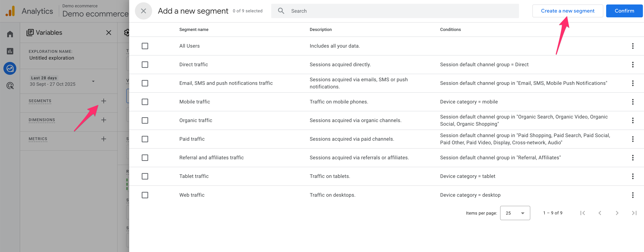This screenshot has width=644, height=252.
Task: Open the Reports icon in the sidebar
Action: (x=10, y=51)
